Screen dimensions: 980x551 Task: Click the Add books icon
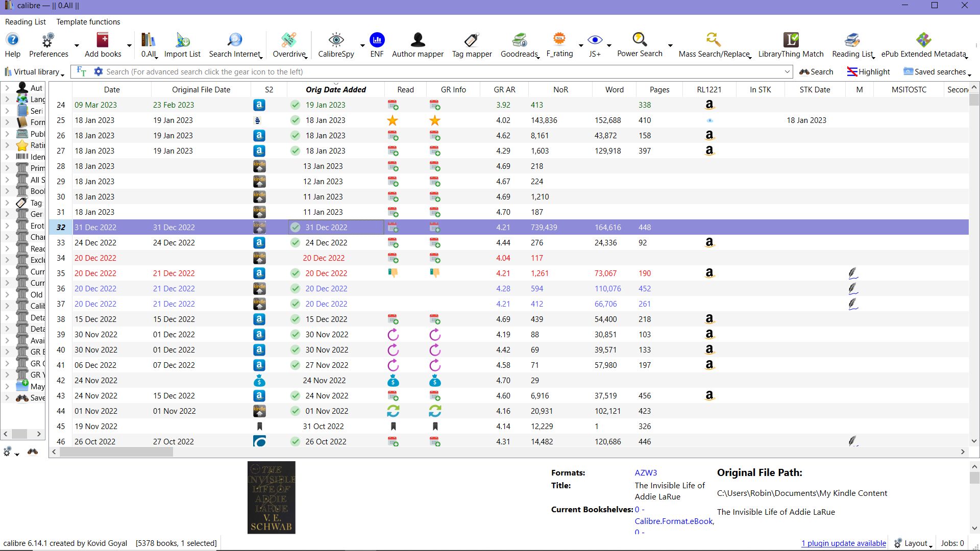103,40
